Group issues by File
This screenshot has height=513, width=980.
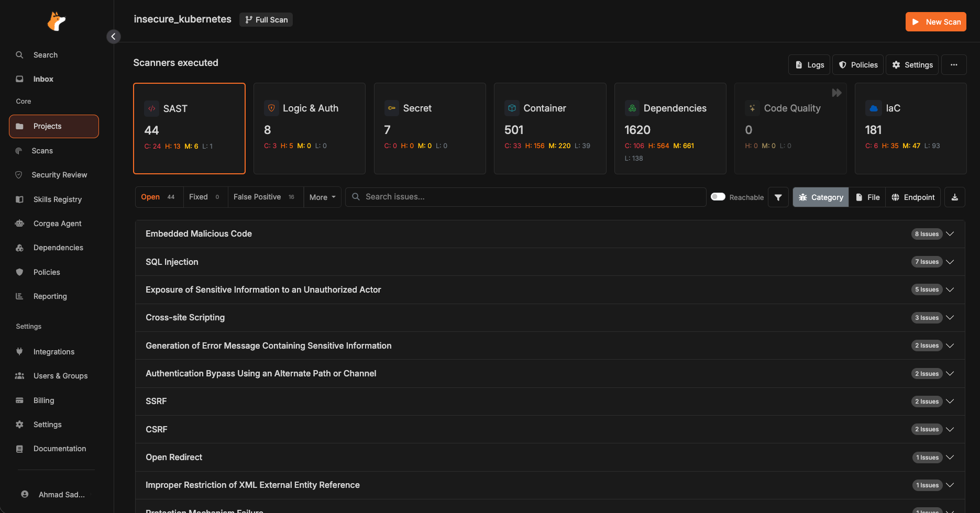click(x=867, y=197)
